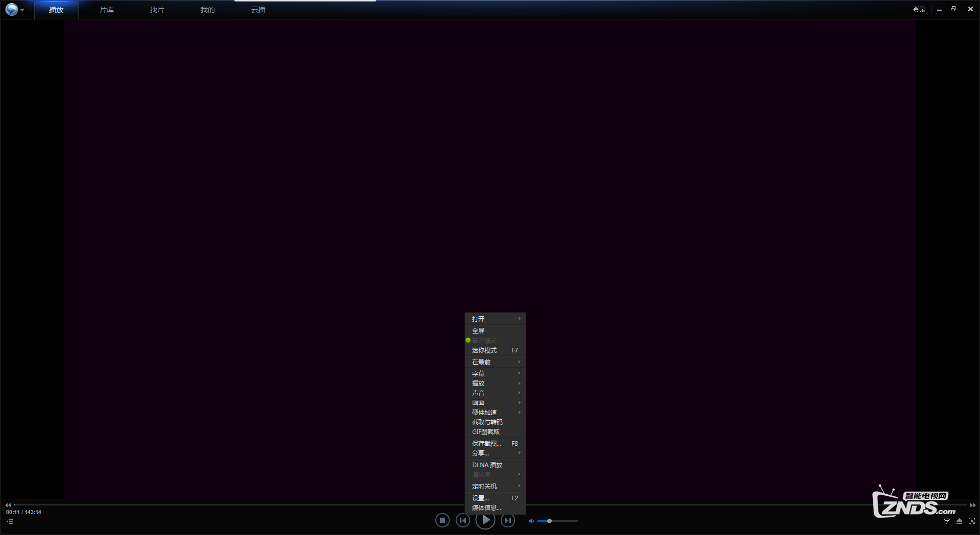Image resolution: width=980 pixels, height=535 pixels.
Task: Expand the 打开 submenu
Action: 495,319
